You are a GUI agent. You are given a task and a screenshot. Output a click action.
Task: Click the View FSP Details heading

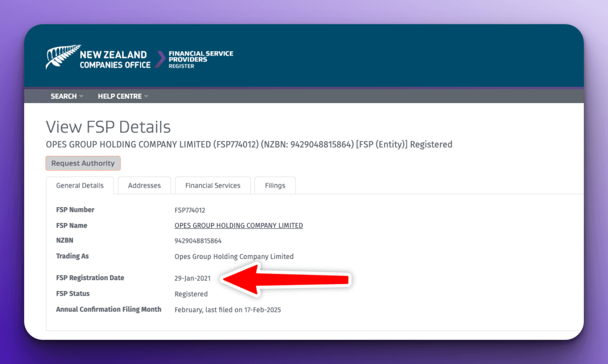tap(108, 127)
